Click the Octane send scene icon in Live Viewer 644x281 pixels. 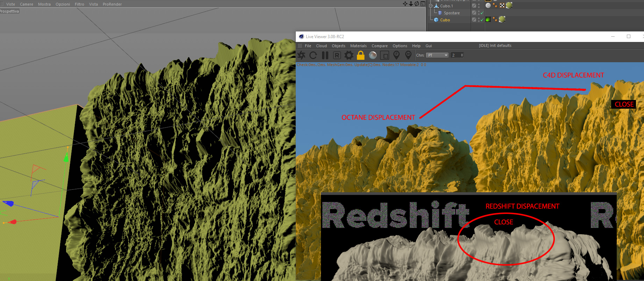coord(301,55)
